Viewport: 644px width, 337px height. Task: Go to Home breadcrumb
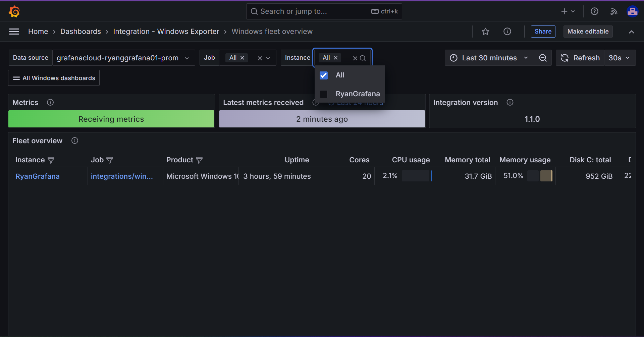(x=38, y=32)
